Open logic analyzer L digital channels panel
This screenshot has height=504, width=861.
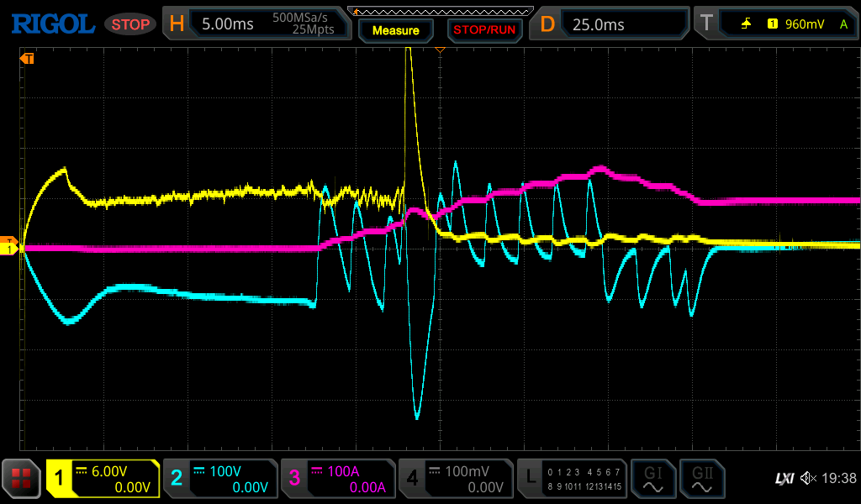pos(572,479)
